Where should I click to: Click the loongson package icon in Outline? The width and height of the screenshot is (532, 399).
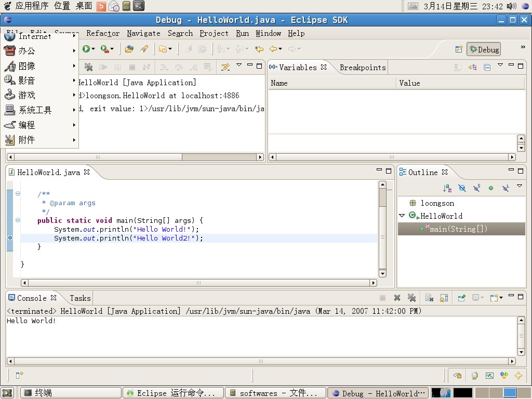[413, 203]
